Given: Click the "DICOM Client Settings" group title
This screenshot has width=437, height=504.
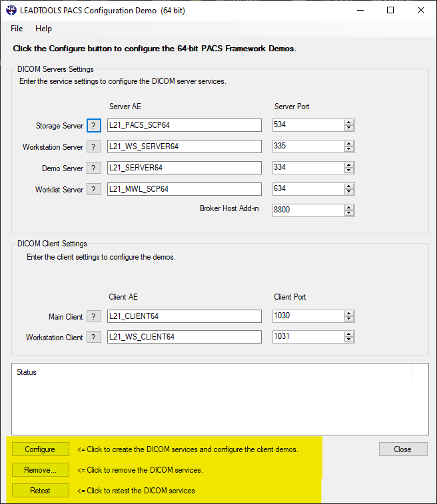Looking at the screenshot, I should point(52,244).
